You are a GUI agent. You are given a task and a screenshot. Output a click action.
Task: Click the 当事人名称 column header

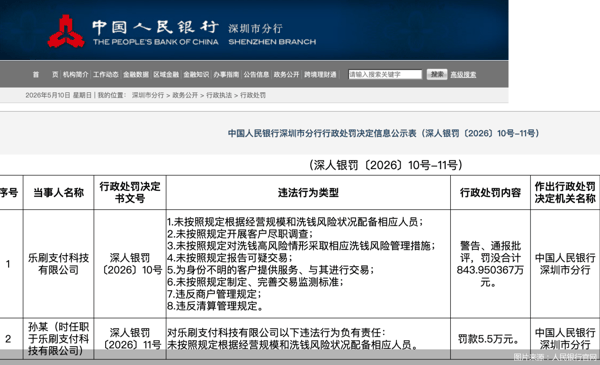pos(58,192)
